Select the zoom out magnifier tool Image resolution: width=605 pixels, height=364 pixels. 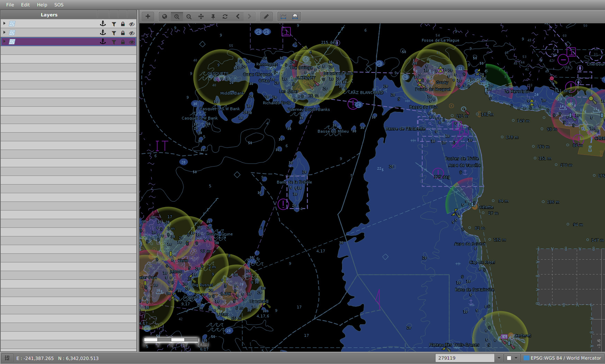189,17
